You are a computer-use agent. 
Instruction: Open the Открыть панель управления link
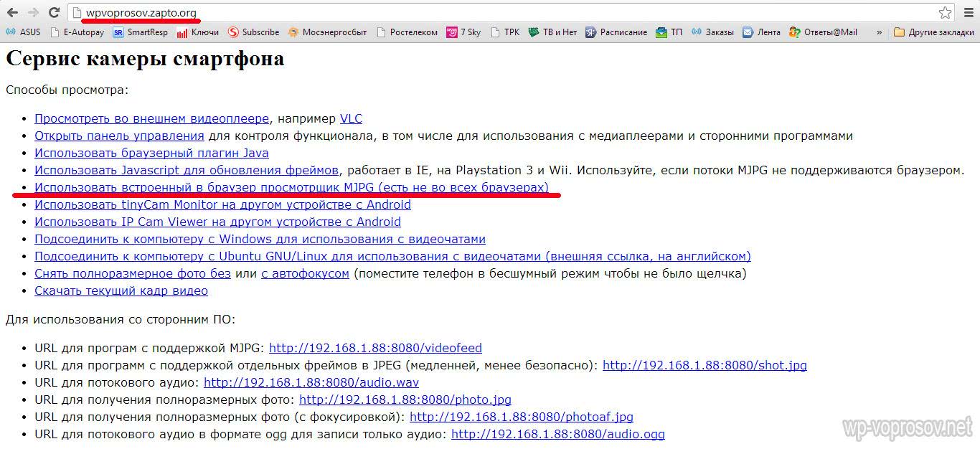pyautogui.click(x=119, y=136)
